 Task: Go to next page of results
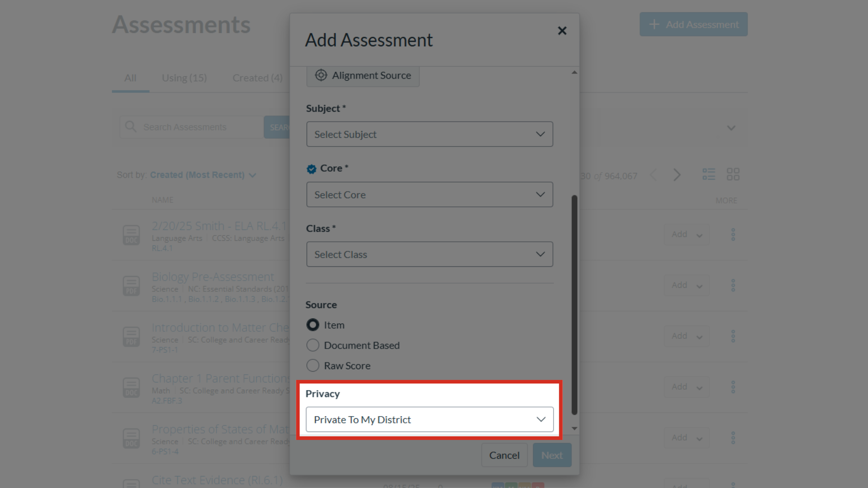[677, 175]
